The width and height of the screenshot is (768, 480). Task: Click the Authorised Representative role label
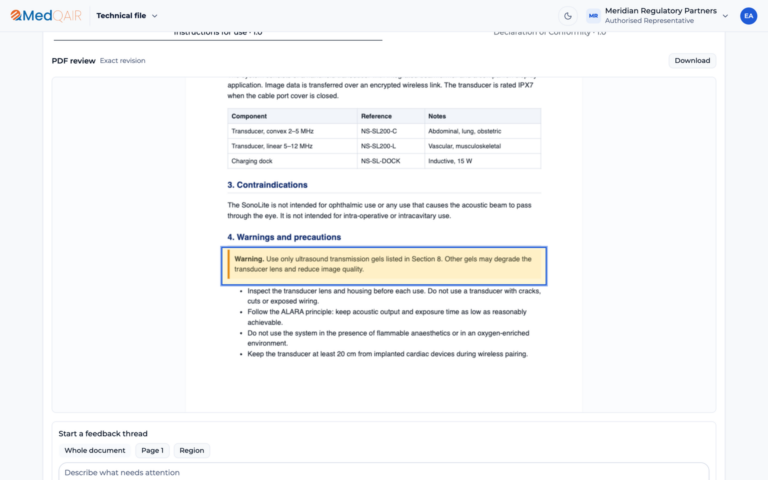coord(649,21)
